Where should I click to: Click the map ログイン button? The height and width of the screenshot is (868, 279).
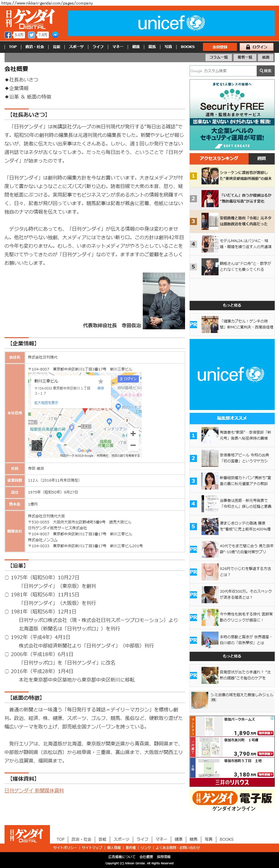[x=128, y=379]
